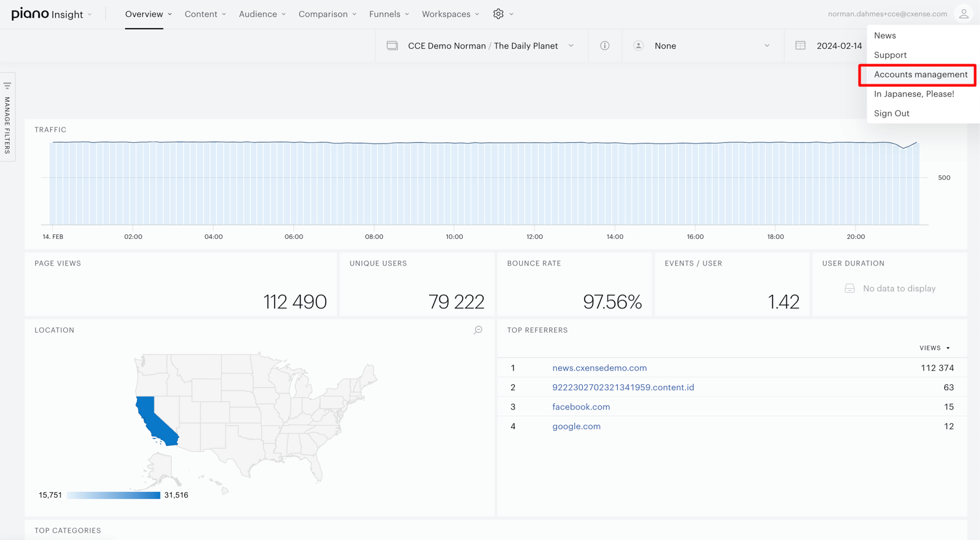
Task: Open the user profile avatar icon
Action: [964, 14]
